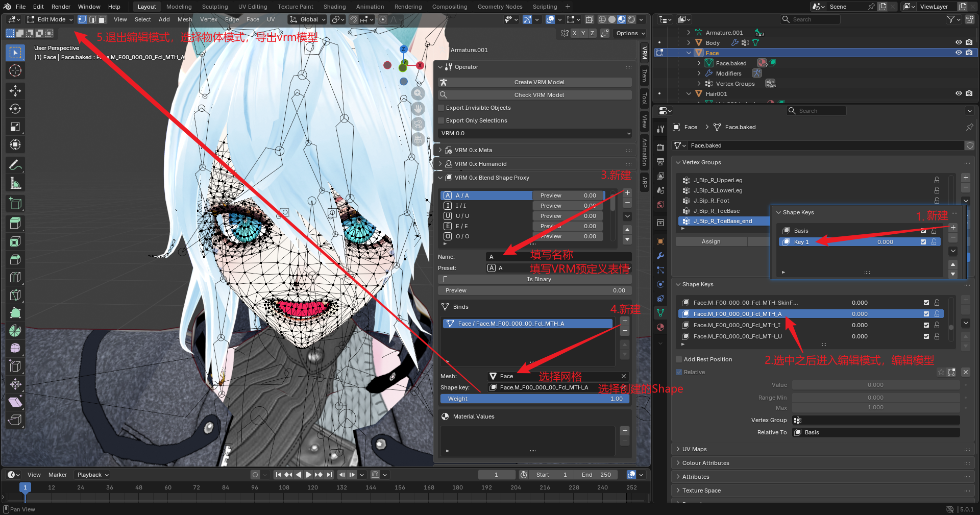The width and height of the screenshot is (980, 515).
Task: Tick Add Rest Position checkbox
Action: (x=679, y=359)
